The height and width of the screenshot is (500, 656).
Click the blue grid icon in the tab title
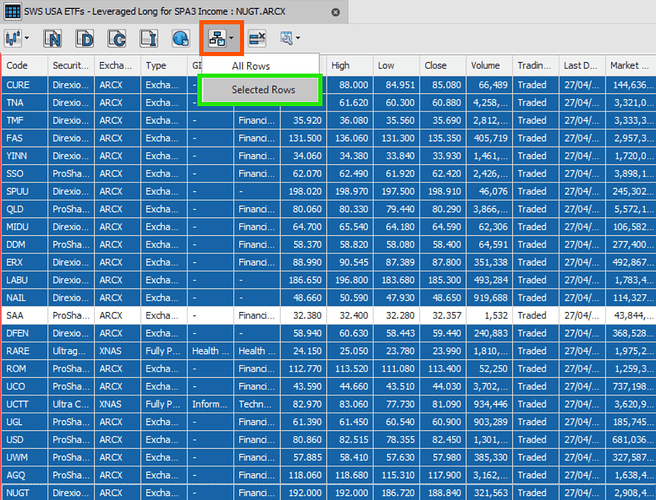pyautogui.click(x=12, y=11)
